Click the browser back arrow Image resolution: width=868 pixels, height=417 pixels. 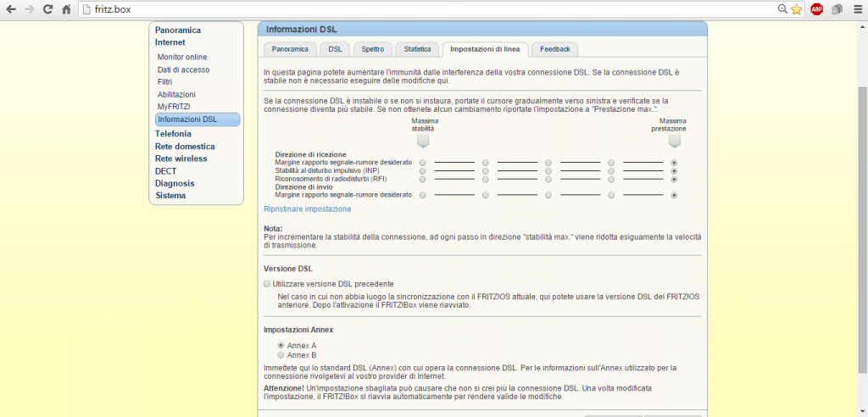tap(11, 9)
